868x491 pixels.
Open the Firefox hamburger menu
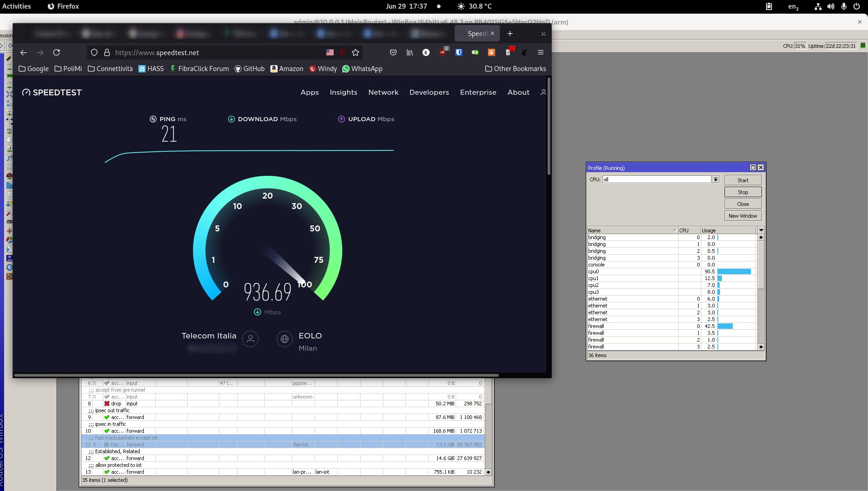541,52
